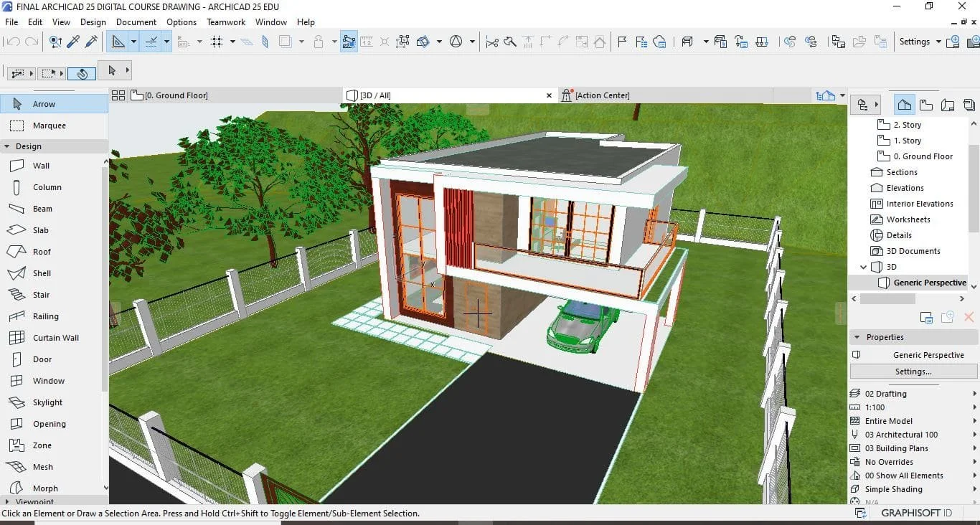This screenshot has width=980, height=525.
Task: Click the Settings... button in Properties
Action: point(913,372)
